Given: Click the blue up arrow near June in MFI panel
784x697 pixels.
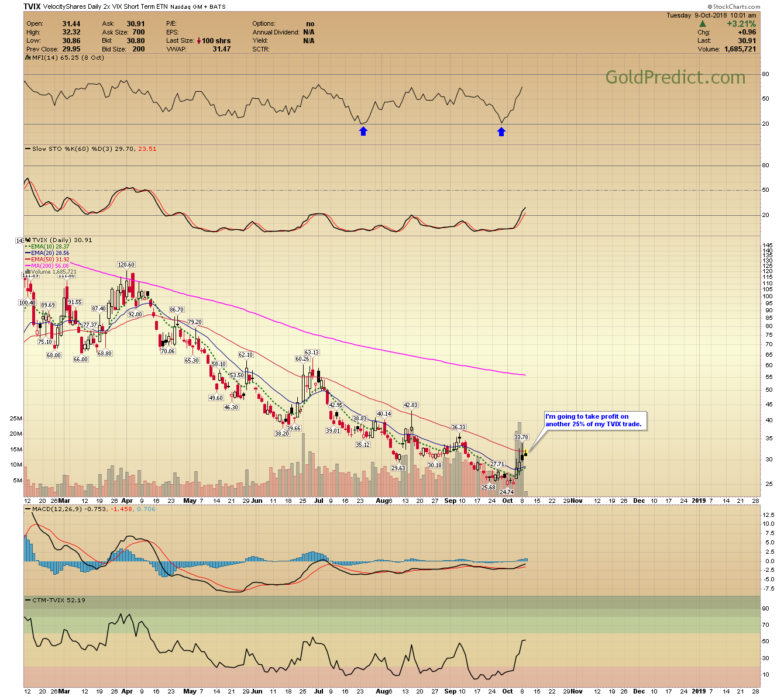Looking at the screenshot, I should 363,130.
